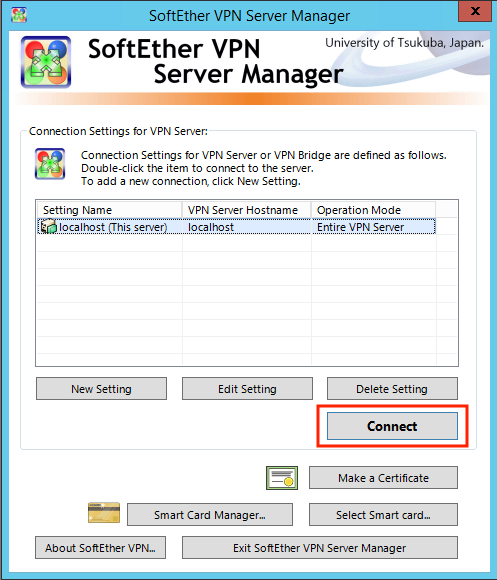This screenshot has height=580, width=497.
Task: Click Select Smart card button
Action: tap(383, 515)
